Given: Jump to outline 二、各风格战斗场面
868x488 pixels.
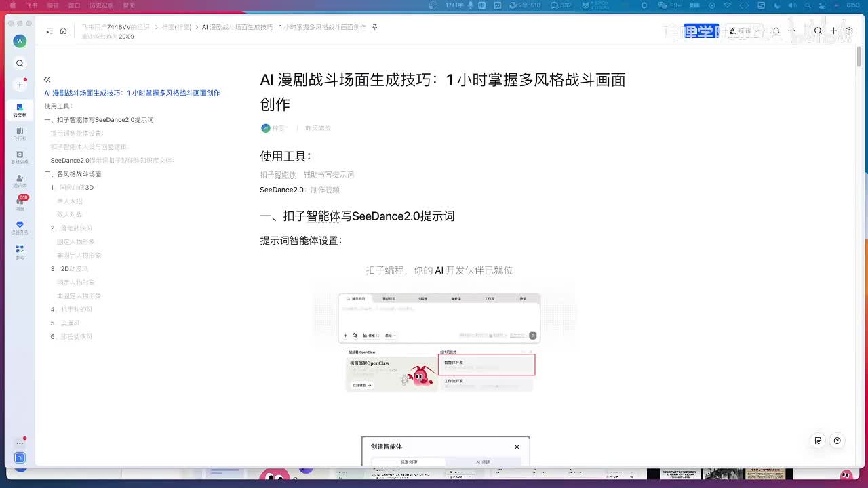Looking at the screenshot, I should [73, 174].
